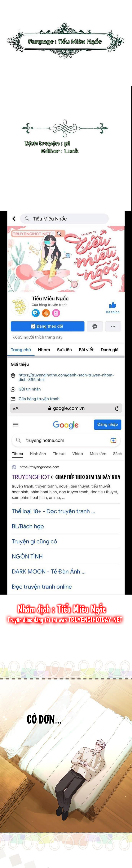Tap the browser reload icon

(x=117, y=408)
